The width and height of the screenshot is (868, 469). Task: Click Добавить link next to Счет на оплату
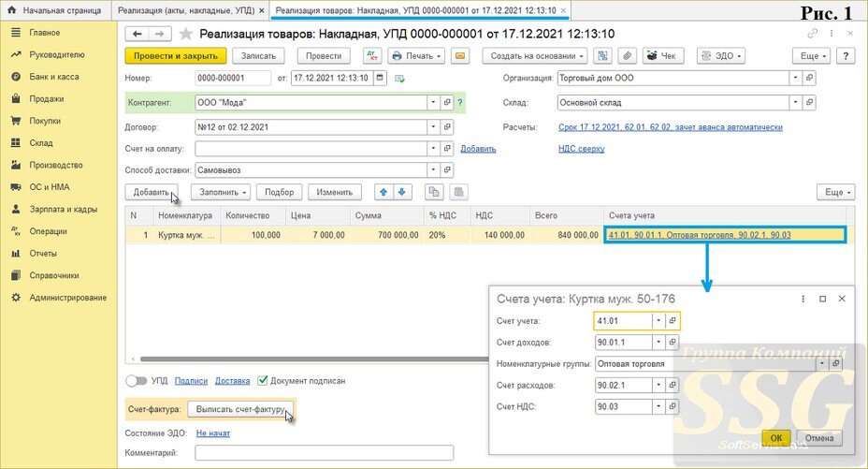click(478, 149)
